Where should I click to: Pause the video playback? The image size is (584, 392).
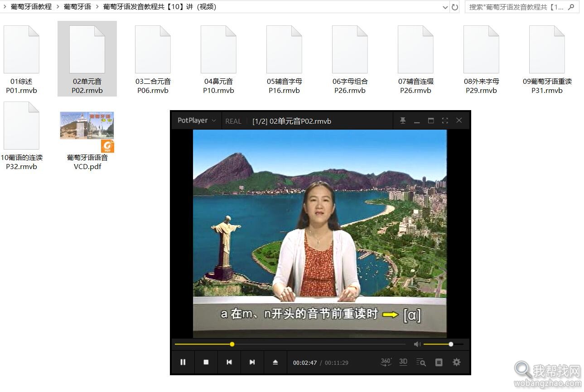pos(183,362)
